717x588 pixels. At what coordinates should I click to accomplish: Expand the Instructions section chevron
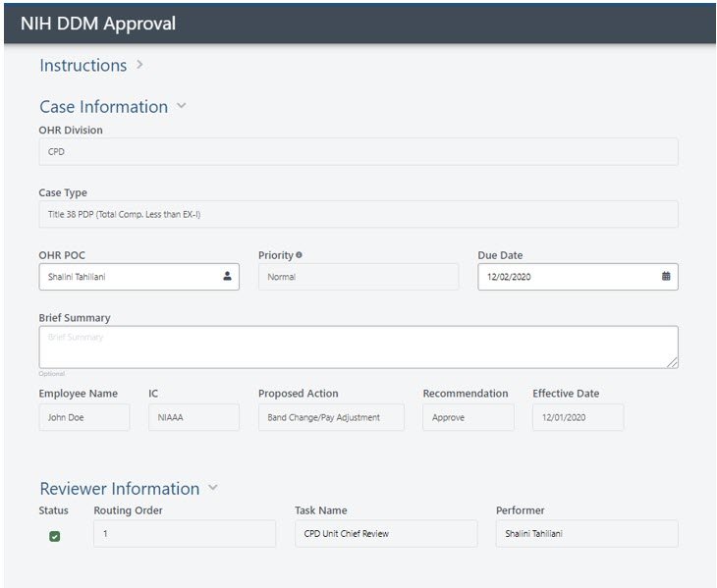pos(139,65)
